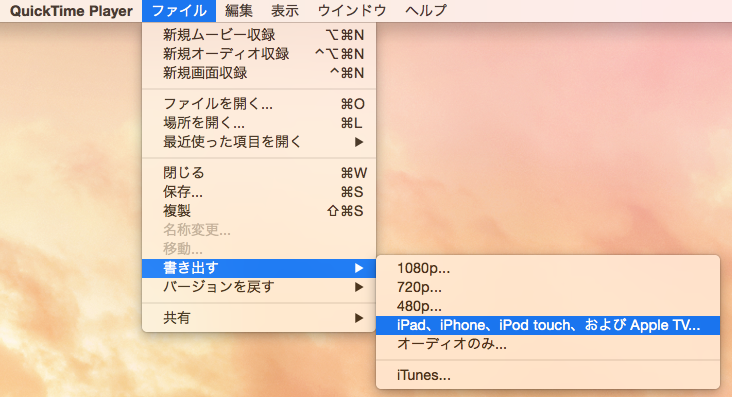Export as 1080p…
This screenshot has width=732, height=397.
pos(548,269)
